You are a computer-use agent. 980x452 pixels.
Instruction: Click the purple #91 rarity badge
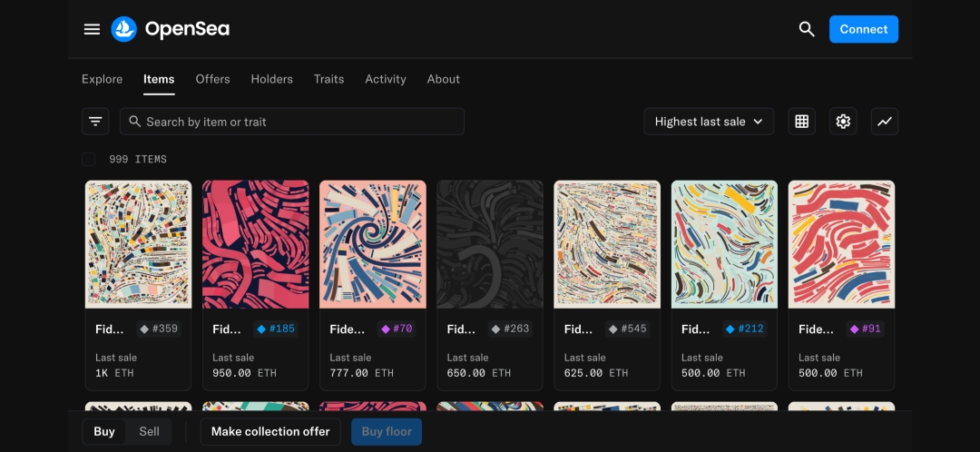(x=866, y=329)
